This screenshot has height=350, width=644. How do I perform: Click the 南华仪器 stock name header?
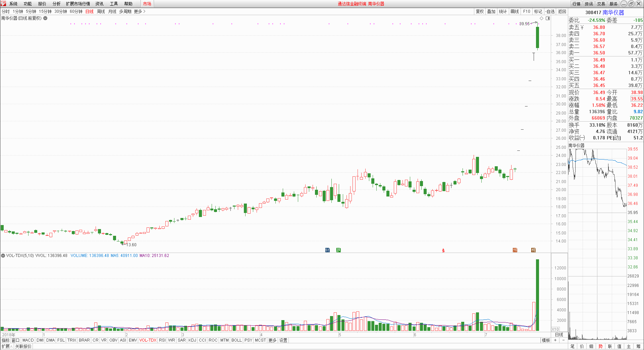tap(613, 12)
